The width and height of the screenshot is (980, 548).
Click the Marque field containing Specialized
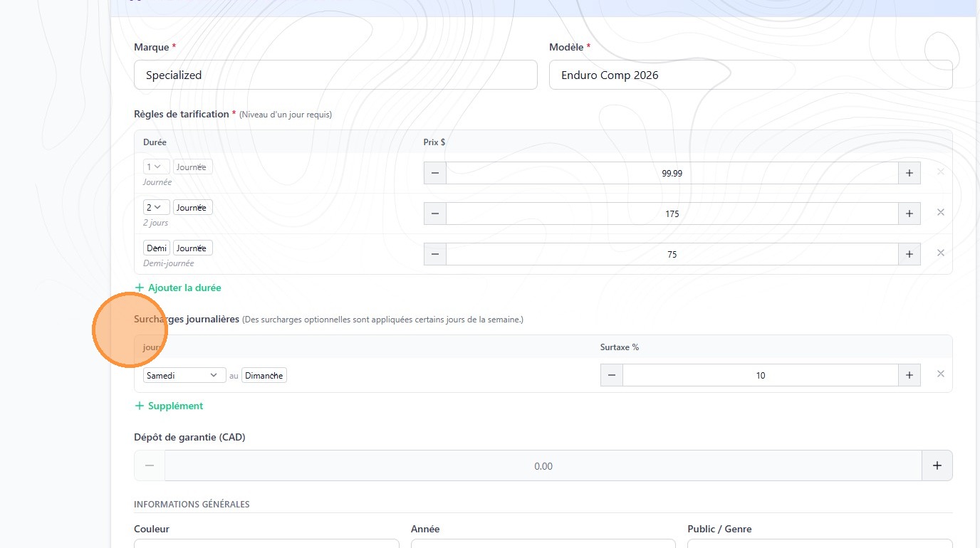tap(335, 75)
